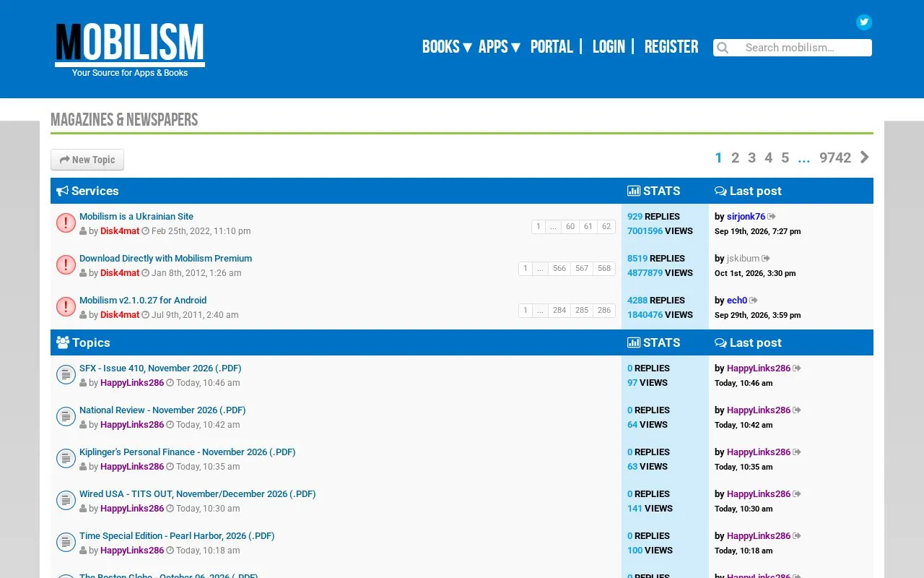View Disk4mat profile on Ukrainian Site topic
This screenshot has width=924, height=578.
pos(120,231)
